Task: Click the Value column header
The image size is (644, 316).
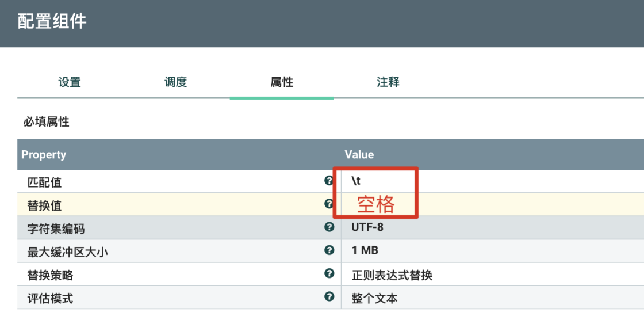Action: click(359, 154)
